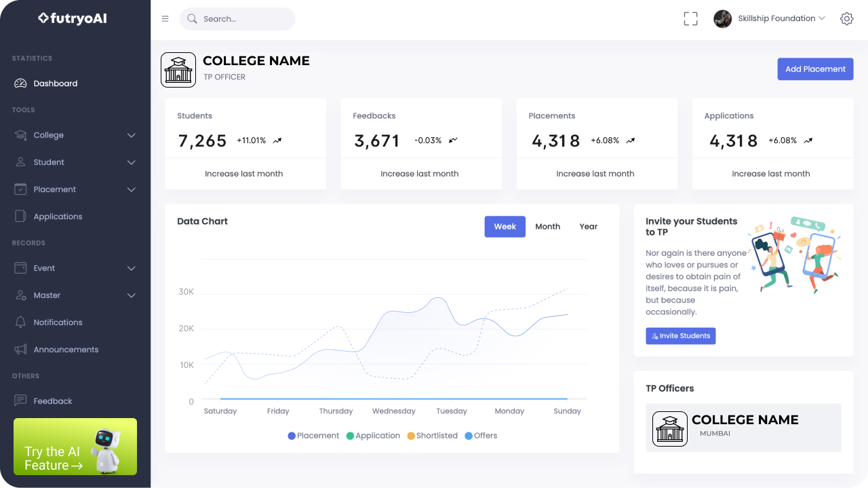The width and height of the screenshot is (868, 488).
Task: Open the settings gear icon
Action: (846, 18)
